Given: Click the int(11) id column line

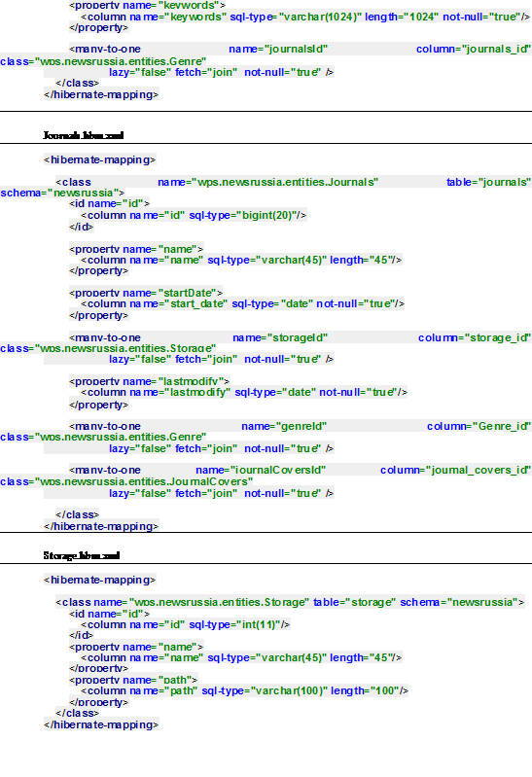Looking at the screenshot, I should pos(186,624).
